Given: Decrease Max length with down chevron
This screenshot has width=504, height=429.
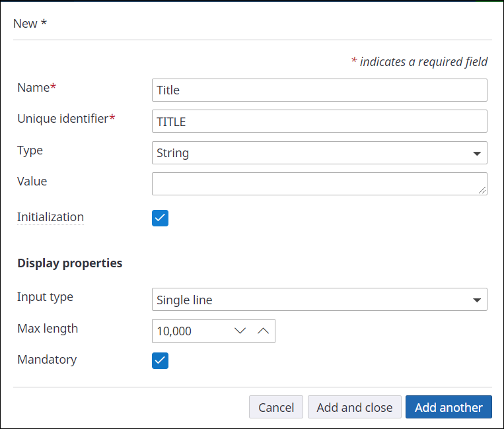Looking at the screenshot, I should [x=240, y=331].
